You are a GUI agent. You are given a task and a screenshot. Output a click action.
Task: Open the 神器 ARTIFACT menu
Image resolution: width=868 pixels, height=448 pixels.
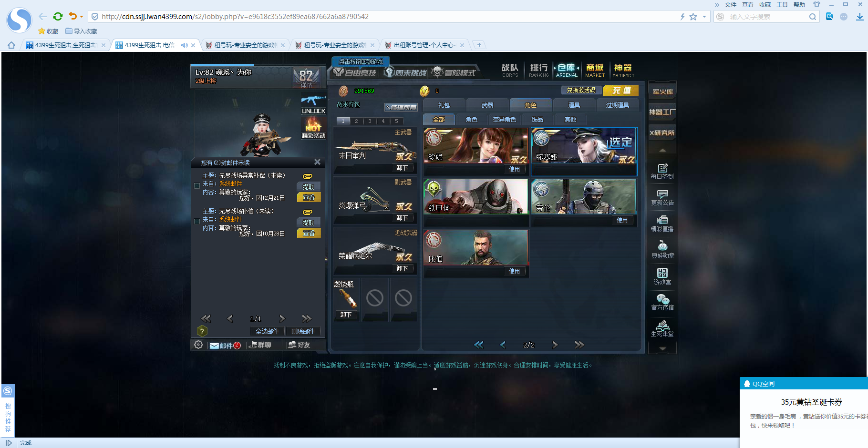[623, 70]
